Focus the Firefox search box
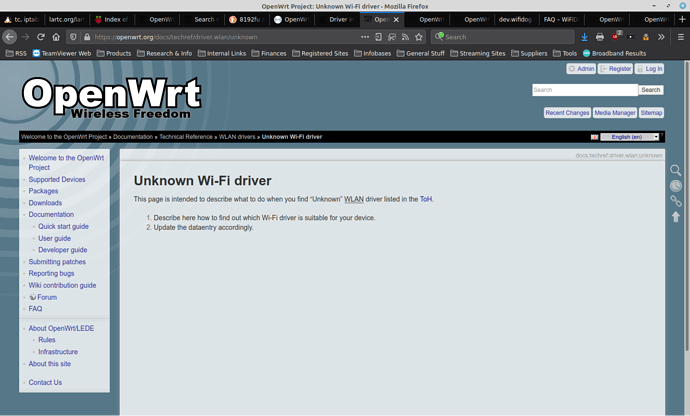Screen dimensions: 690x416 (x=503, y=37)
